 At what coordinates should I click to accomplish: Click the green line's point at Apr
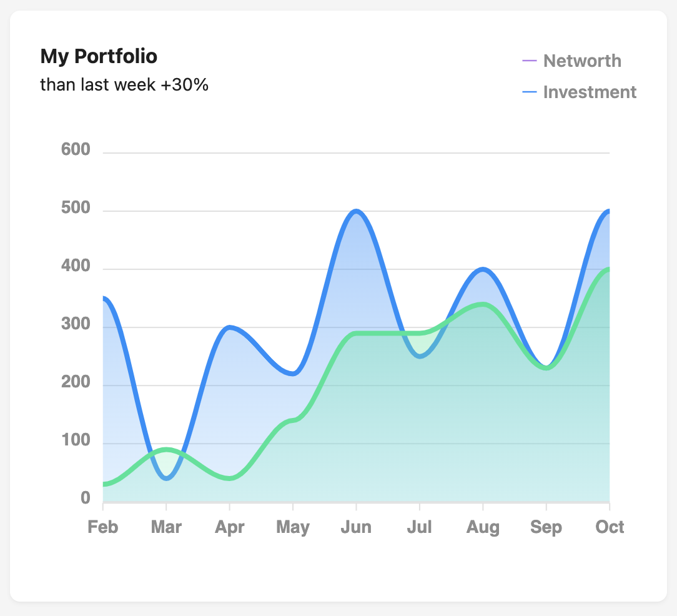pos(229,479)
